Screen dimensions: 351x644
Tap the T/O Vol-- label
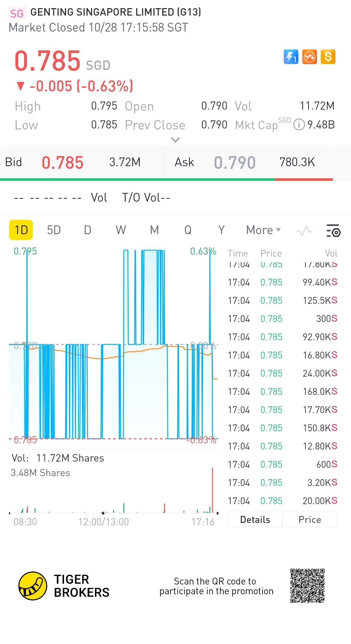pos(146,197)
